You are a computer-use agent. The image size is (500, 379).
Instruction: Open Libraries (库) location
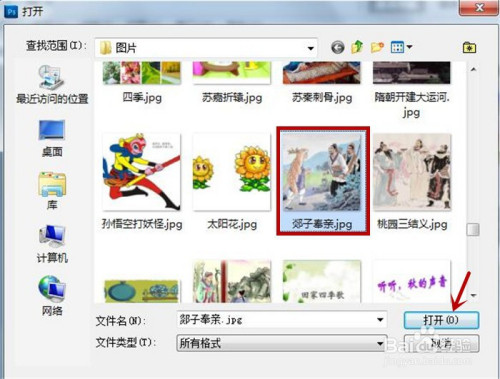(52, 191)
